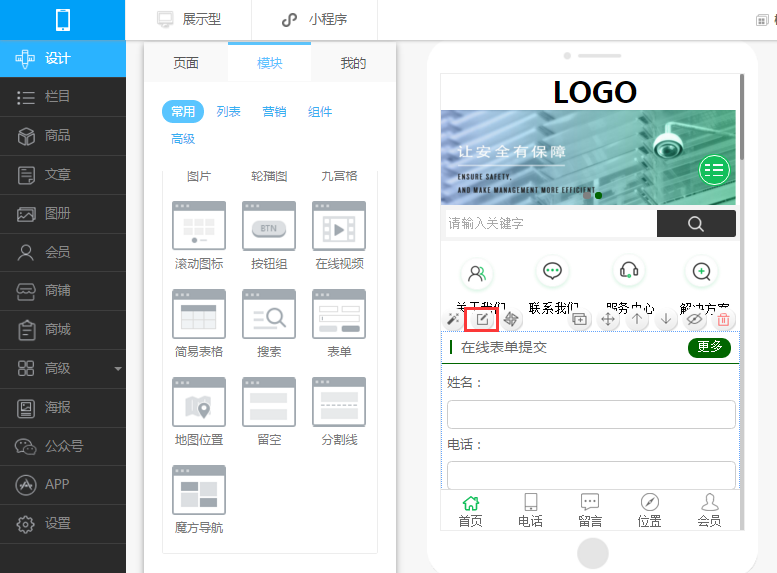Screen dimensions: 777x573
Task: Open the 海报 poster section
Action: coord(63,408)
